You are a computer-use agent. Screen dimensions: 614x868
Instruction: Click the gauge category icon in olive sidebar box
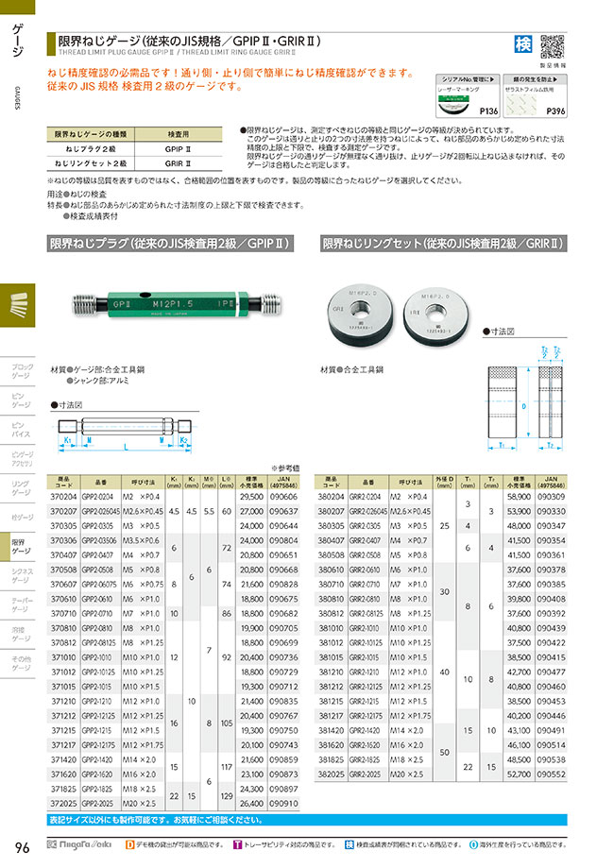pos(19,306)
